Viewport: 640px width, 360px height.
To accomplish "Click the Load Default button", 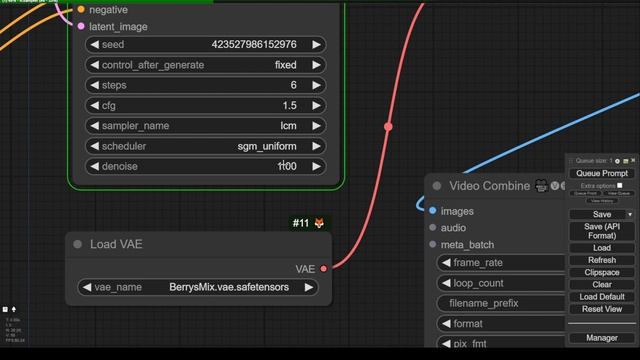I will [602, 297].
